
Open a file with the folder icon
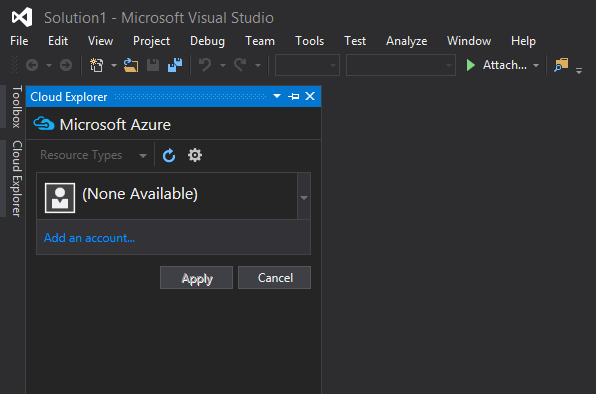point(131,65)
